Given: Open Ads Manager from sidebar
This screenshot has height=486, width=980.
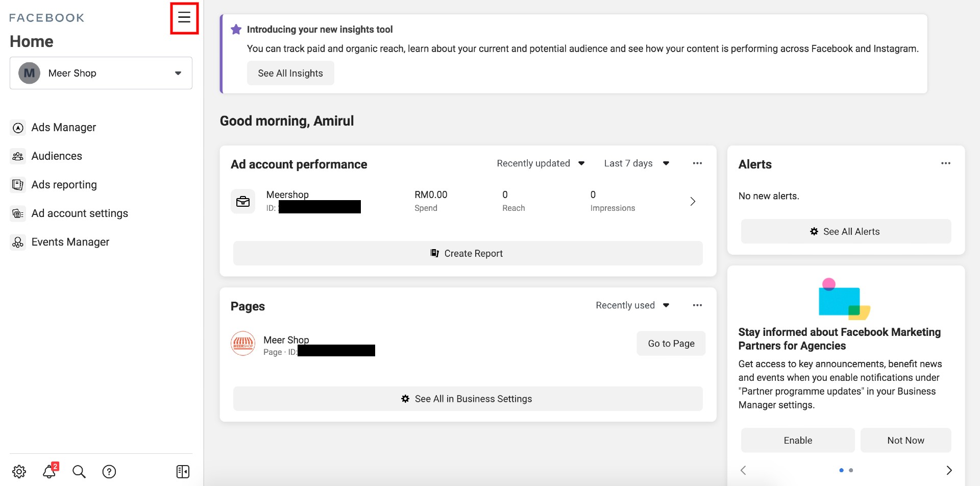Looking at the screenshot, I should (64, 128).
